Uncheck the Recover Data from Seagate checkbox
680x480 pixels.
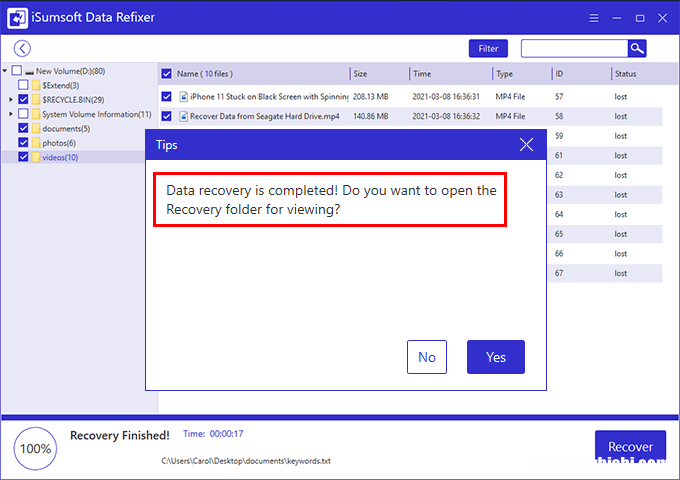167,116
